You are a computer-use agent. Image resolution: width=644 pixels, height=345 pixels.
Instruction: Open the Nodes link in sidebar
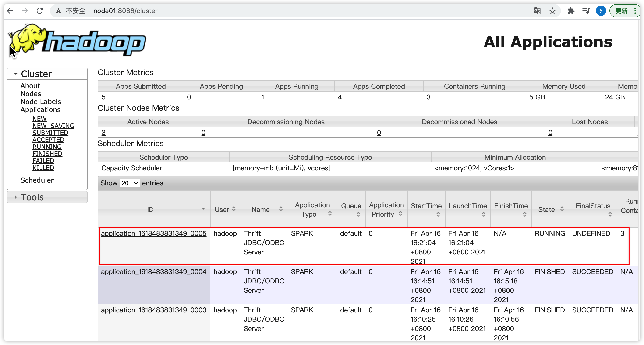point(31,94)
